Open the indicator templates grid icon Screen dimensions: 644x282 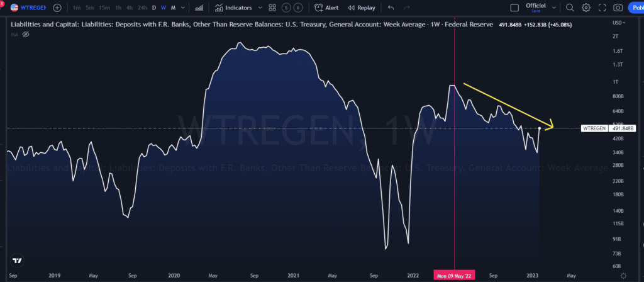(272, 8)
